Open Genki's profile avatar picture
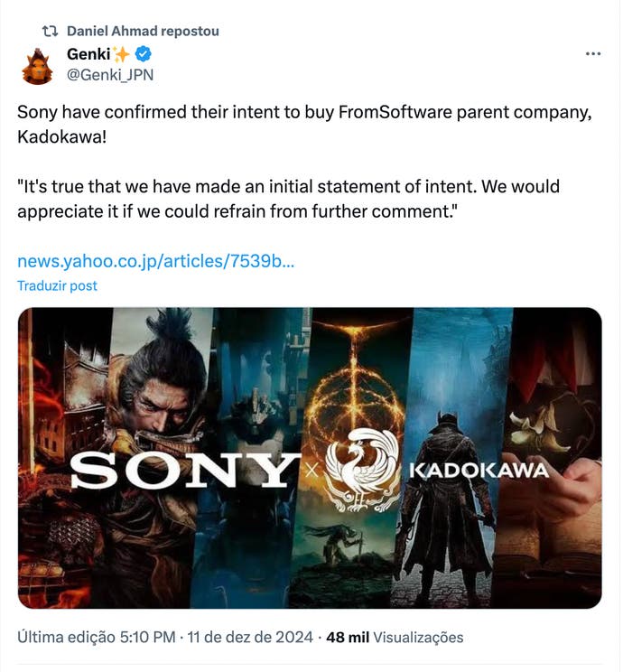This screenshot has height=672, width=623. pyautogui.click(x=37, y=67)
